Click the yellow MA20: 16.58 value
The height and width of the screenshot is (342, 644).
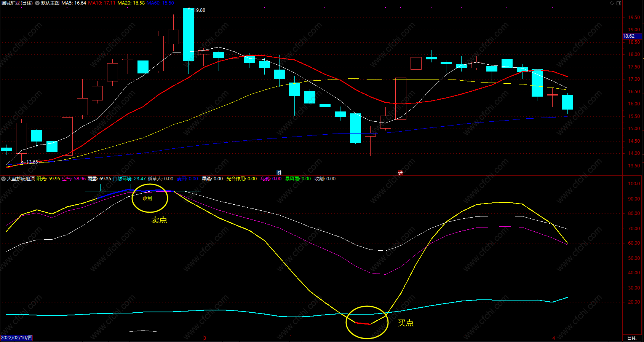pyautogui.click(x=131, y=3)
